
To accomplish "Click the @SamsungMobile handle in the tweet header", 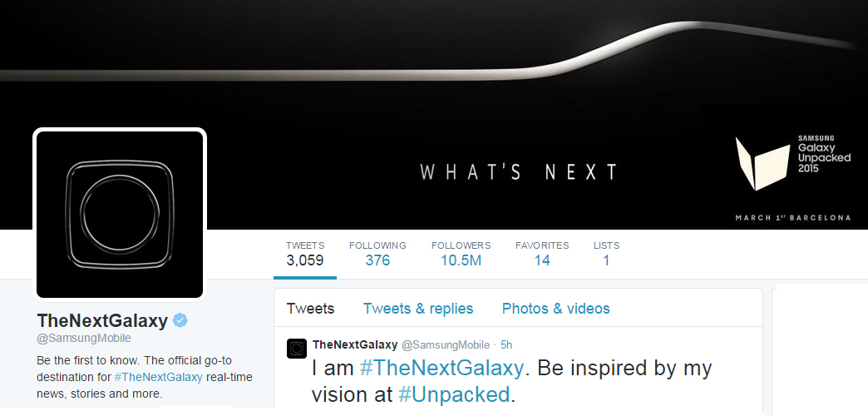I will (445, 345).
